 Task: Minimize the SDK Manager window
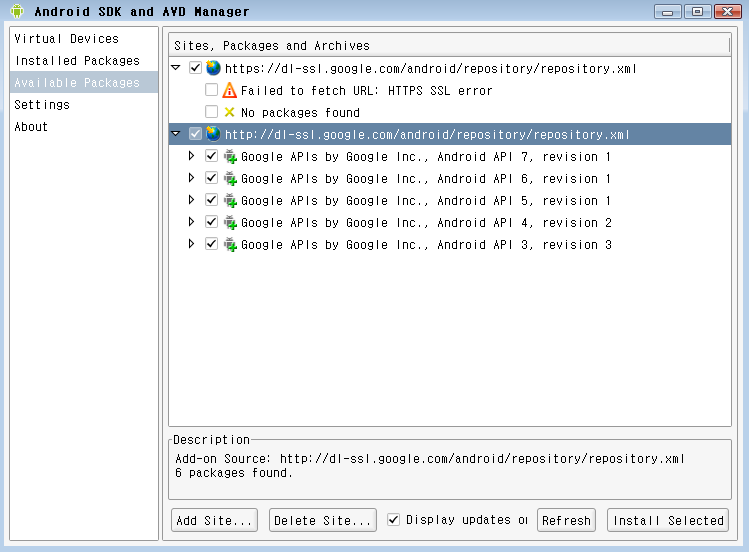(x=667, y=11)
